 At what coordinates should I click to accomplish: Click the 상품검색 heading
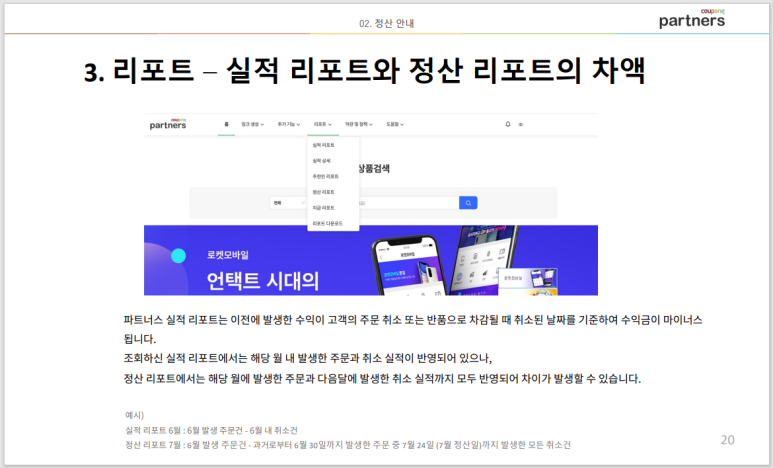[x=373, y=169]
